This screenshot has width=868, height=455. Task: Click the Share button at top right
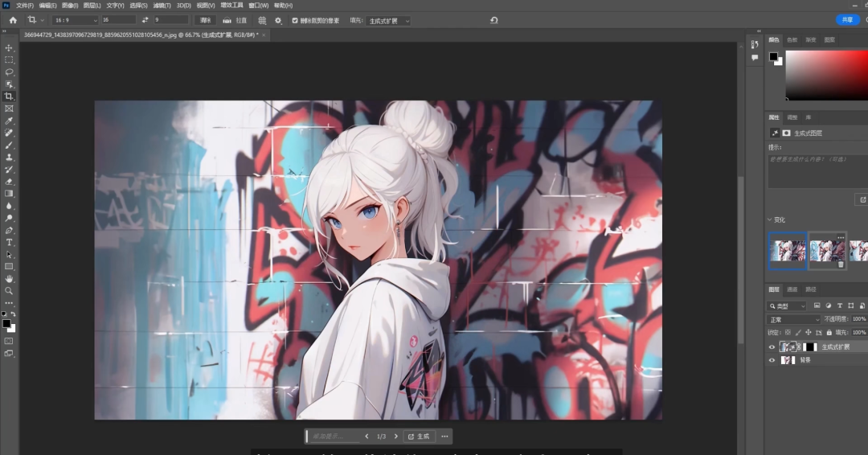point(847,20)
